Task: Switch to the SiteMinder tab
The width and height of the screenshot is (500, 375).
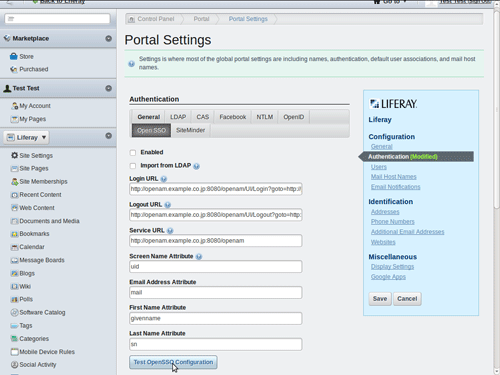Action: click(190, 130)
